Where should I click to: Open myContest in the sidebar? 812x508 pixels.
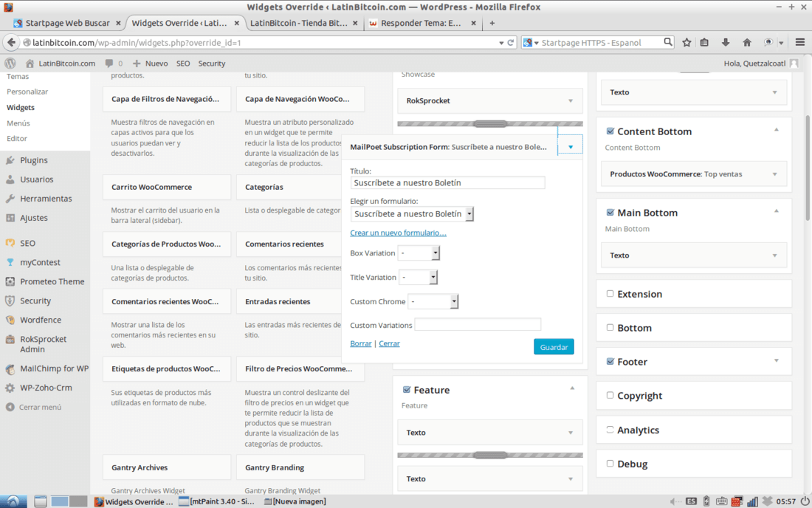[40, 262]
